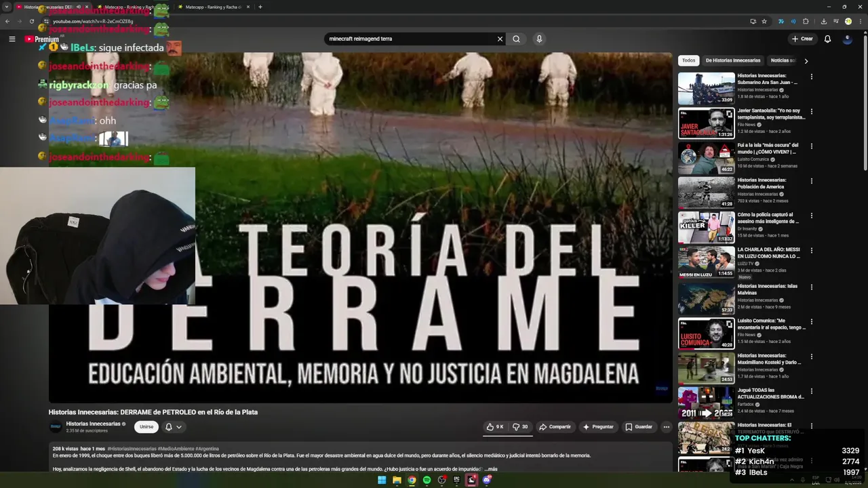This screenshot has height=488, width=868.
Task: Open options for Población de America video
Action: point(811,181)
